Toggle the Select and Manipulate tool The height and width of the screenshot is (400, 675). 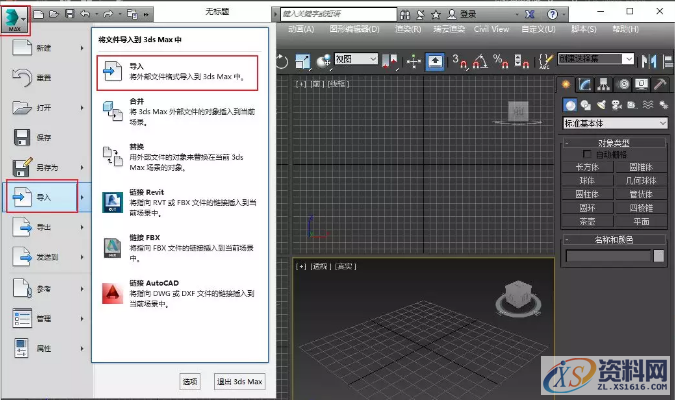point(414,61)
